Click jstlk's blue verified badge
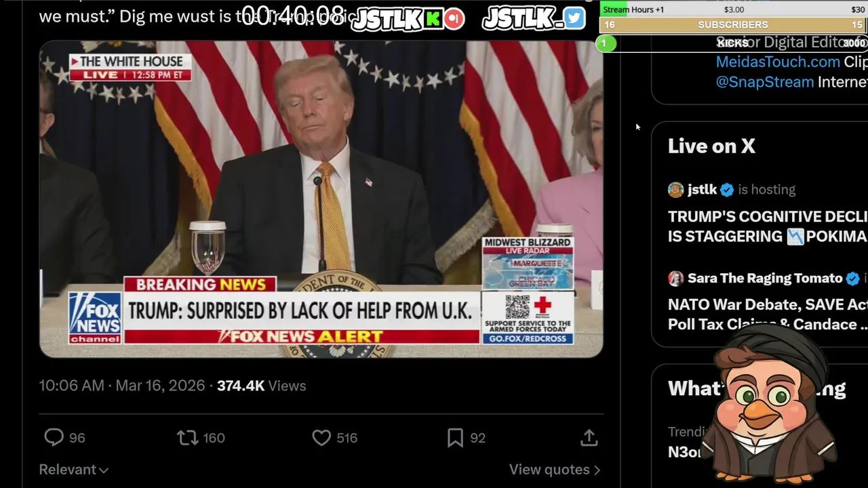 [x=727, y=190]
